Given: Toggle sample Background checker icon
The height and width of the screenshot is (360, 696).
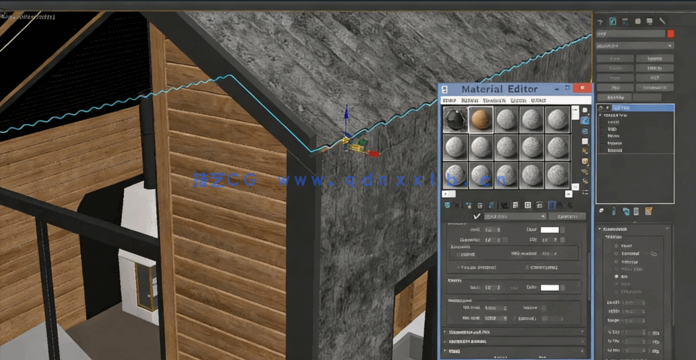Looking at the screenshot, I should click(585, 131).
